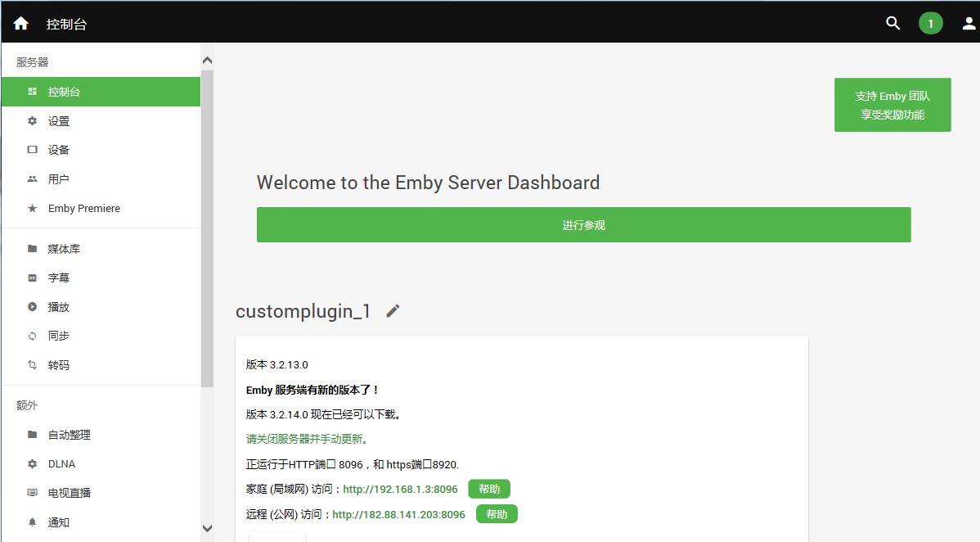Open 用户 in the sidebar

tap(101, 179)
